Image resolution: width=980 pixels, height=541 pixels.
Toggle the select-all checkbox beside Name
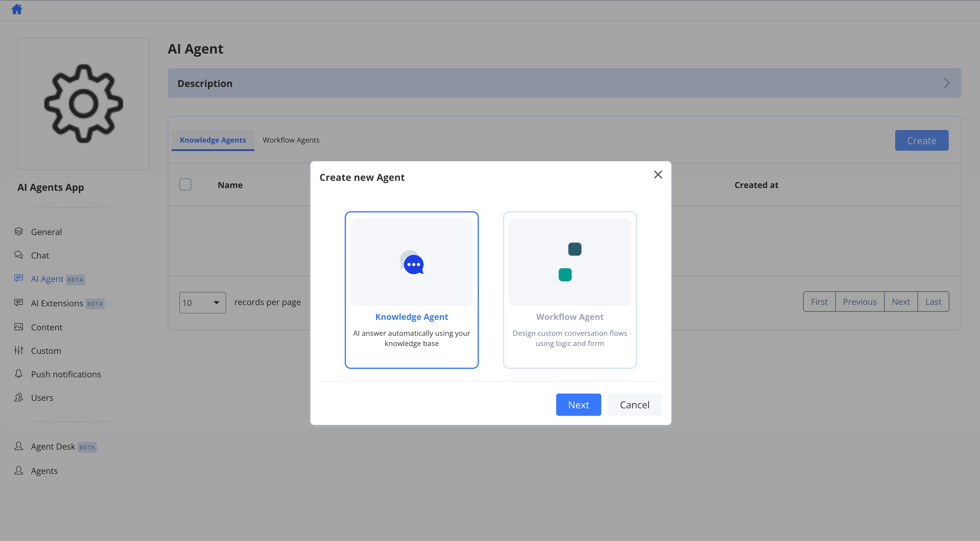pyautogui.click(x=185, y=184)
